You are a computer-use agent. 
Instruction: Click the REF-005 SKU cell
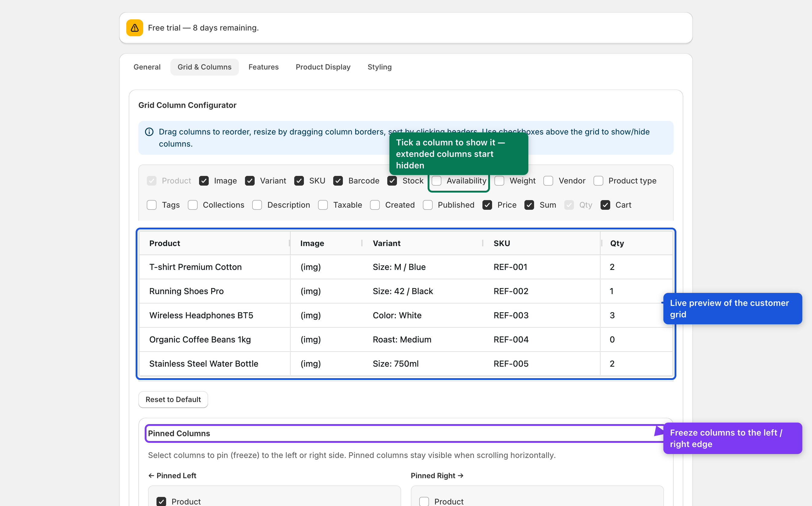542,363
